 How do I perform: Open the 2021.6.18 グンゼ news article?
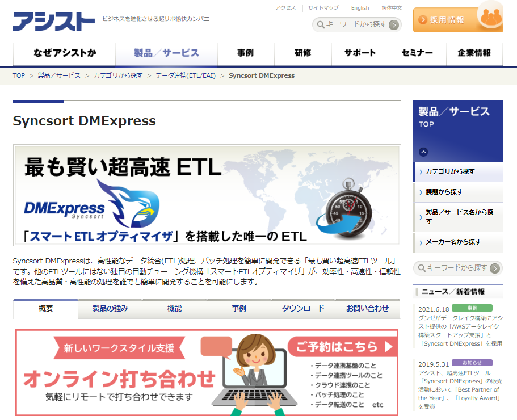[x=460, y=331]
